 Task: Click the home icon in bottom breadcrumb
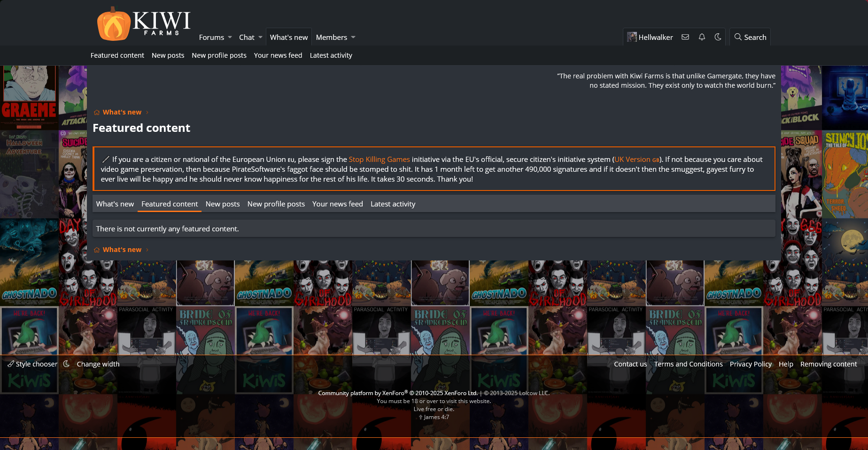(x=97, y=250)
